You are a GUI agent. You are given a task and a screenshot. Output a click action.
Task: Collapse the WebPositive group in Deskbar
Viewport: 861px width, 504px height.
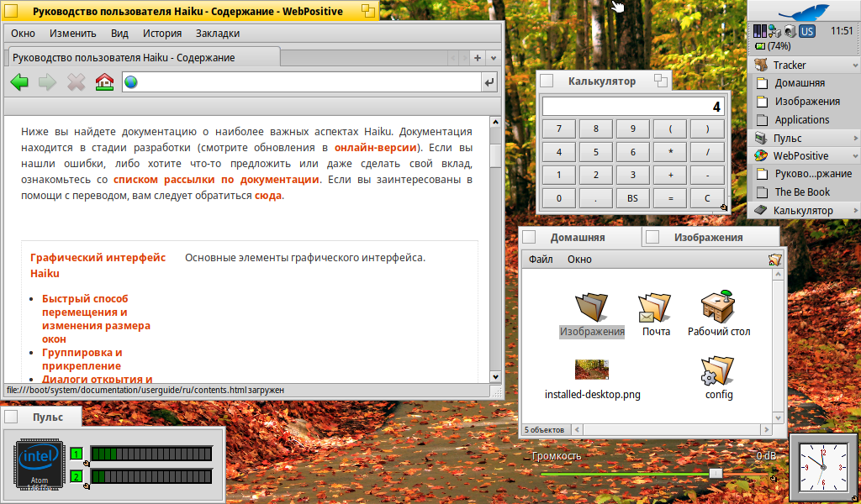coord(855,156)
